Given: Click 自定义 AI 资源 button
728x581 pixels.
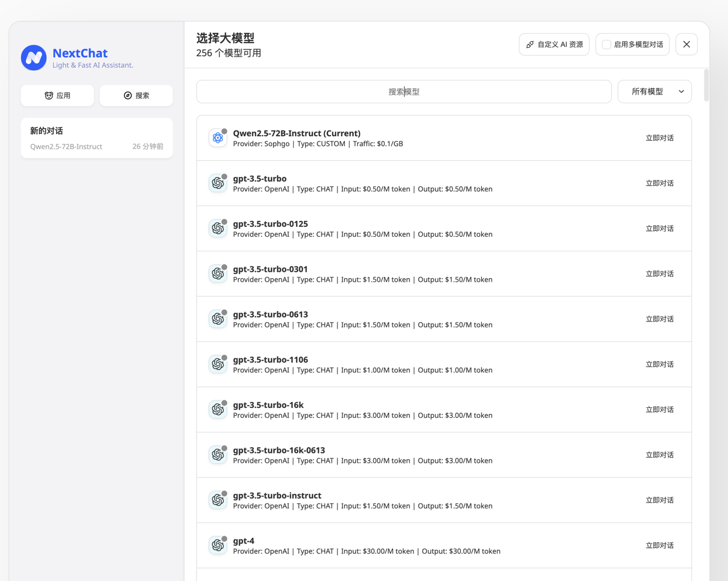Looking at the screenshot, I should (x=554, y=44).
